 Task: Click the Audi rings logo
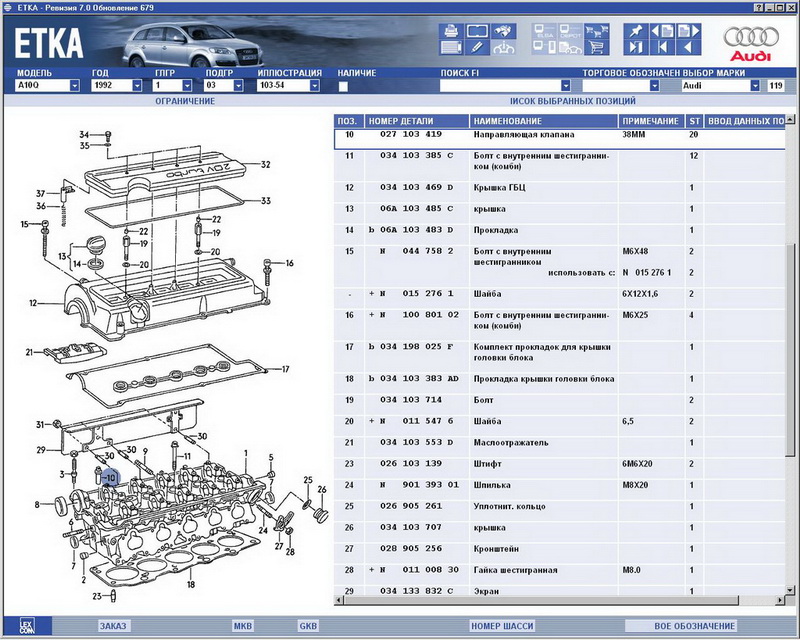(x=751, y=37)
